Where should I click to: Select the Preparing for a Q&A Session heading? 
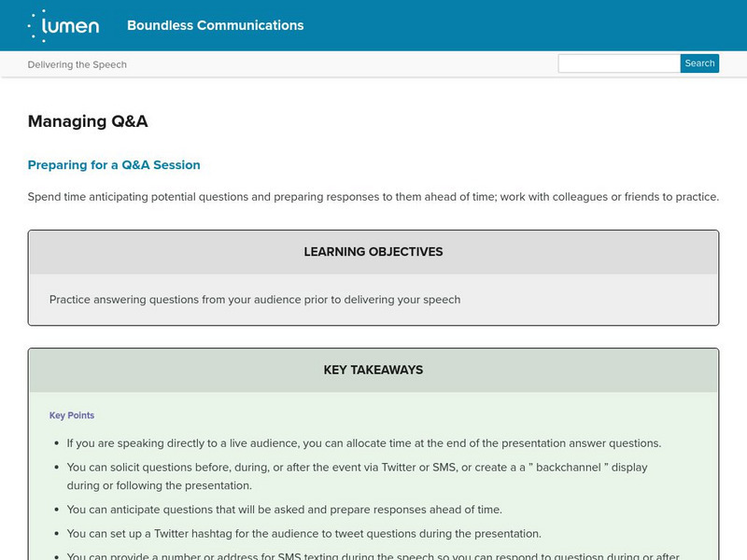[x=114, y=165]
